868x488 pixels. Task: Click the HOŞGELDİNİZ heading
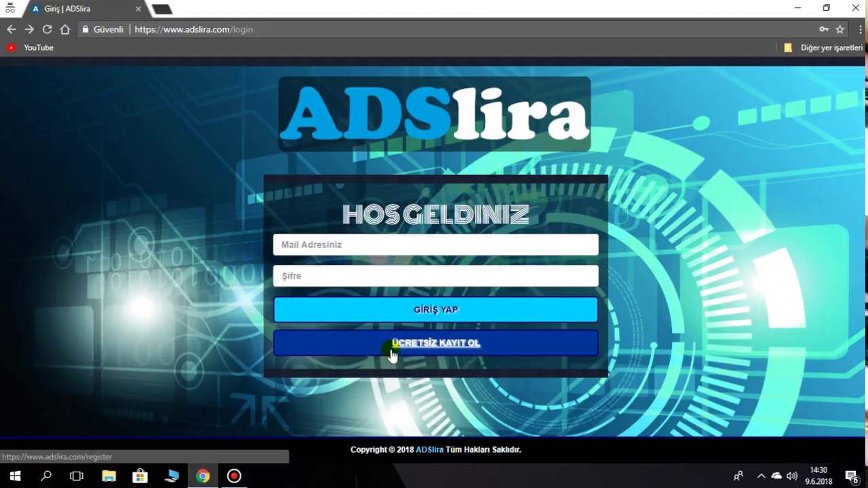click(x=435, y=215)
